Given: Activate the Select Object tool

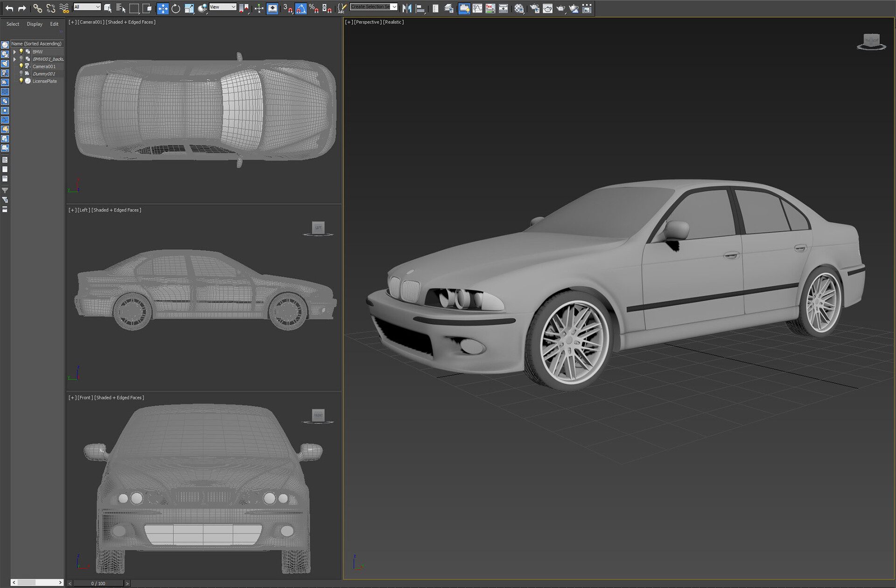Looking at the screenshot, I should click(x=108, y=8).
